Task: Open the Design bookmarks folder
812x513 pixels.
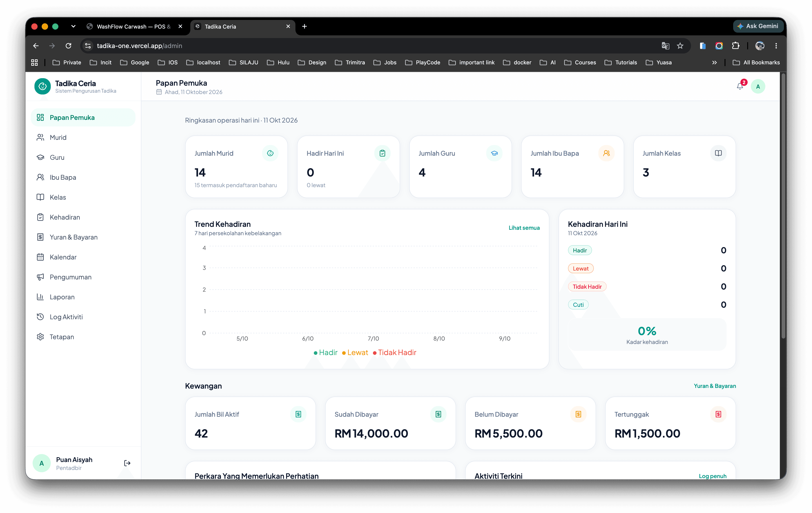Action: (x=312, y=63)
